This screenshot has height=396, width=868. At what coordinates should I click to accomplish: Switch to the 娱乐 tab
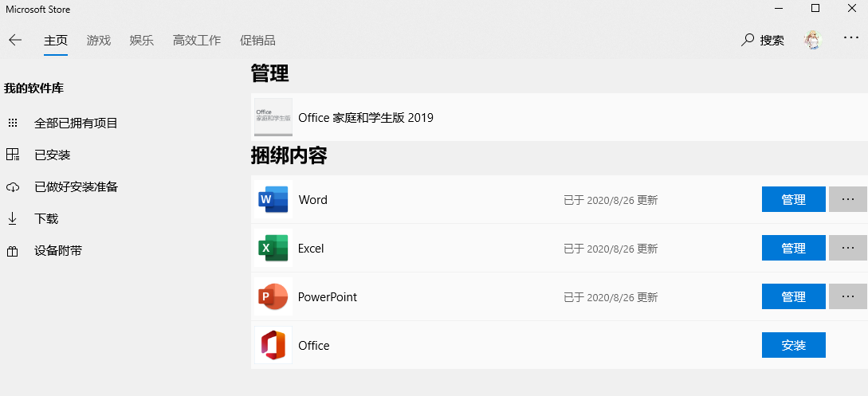142,41
